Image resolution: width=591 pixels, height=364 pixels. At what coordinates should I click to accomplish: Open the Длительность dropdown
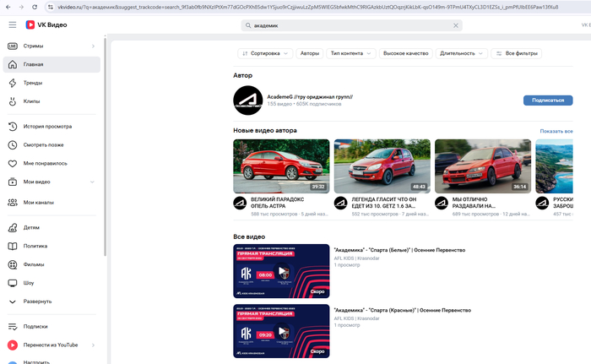pyautogui.click(x=461, y=53)
